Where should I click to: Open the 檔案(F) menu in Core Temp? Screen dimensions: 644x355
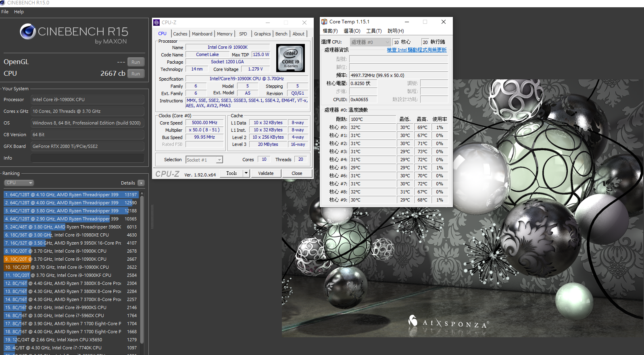point(330,31)
